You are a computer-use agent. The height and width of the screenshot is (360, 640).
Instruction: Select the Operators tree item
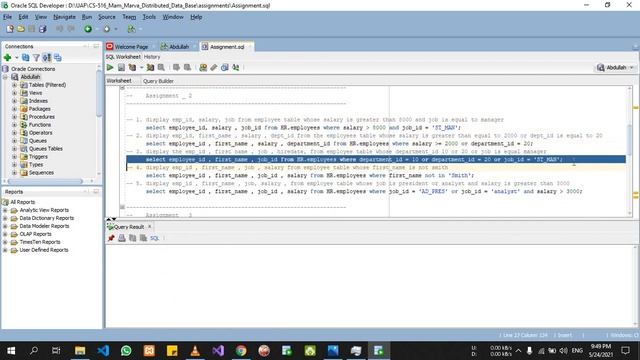tap(40, 133)
